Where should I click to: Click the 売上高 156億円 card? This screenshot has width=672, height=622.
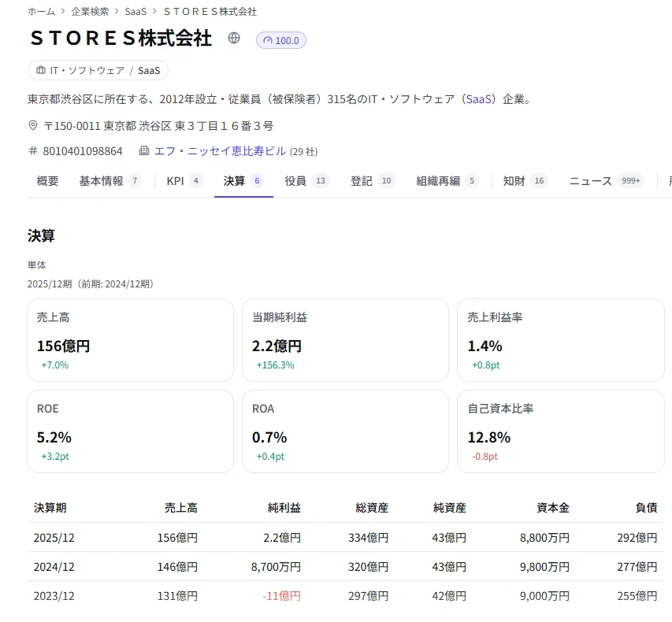point(130,340)
